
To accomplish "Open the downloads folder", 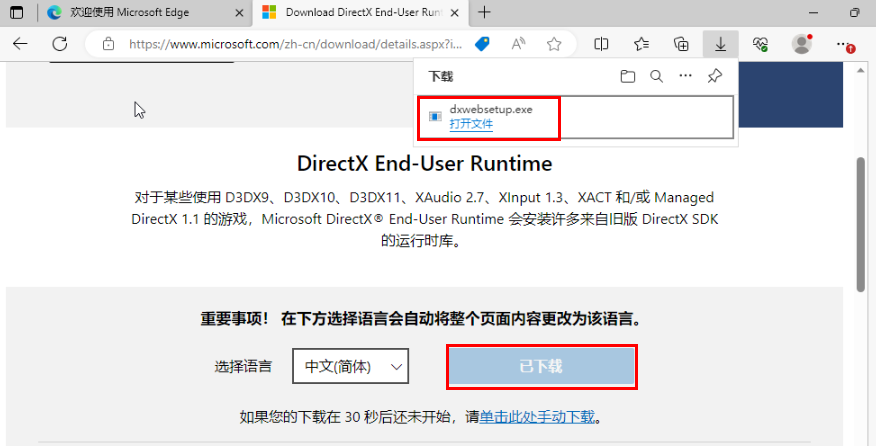I will [x=628, y=77].
